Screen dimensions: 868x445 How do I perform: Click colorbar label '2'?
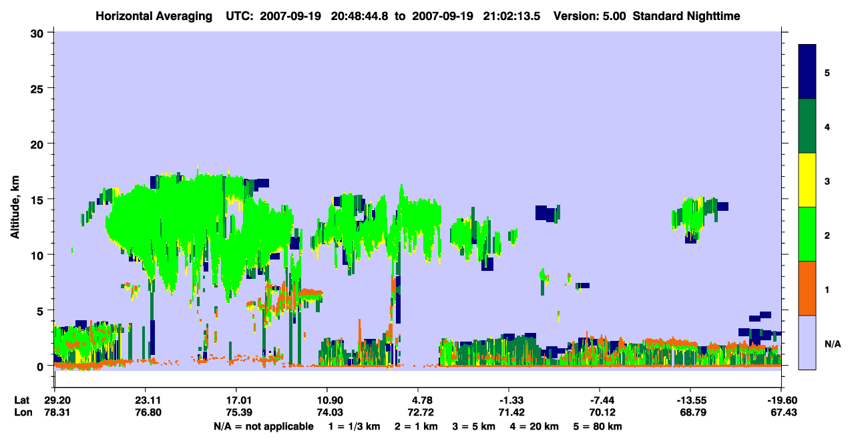pyautogui.click(x=827, y=235)
